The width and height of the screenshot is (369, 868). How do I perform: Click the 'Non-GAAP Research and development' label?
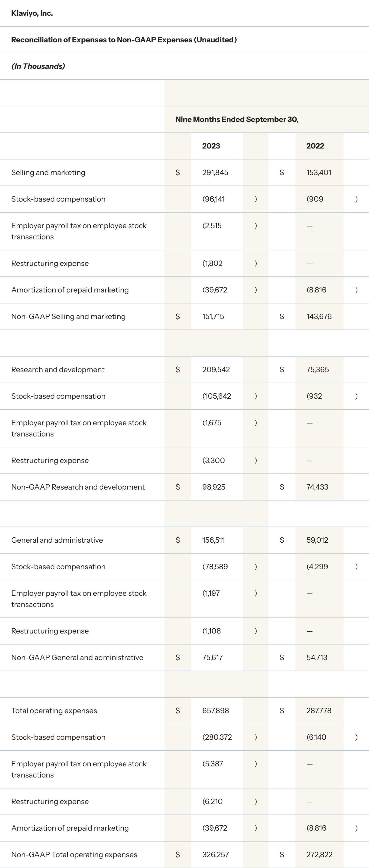(78, 487)
